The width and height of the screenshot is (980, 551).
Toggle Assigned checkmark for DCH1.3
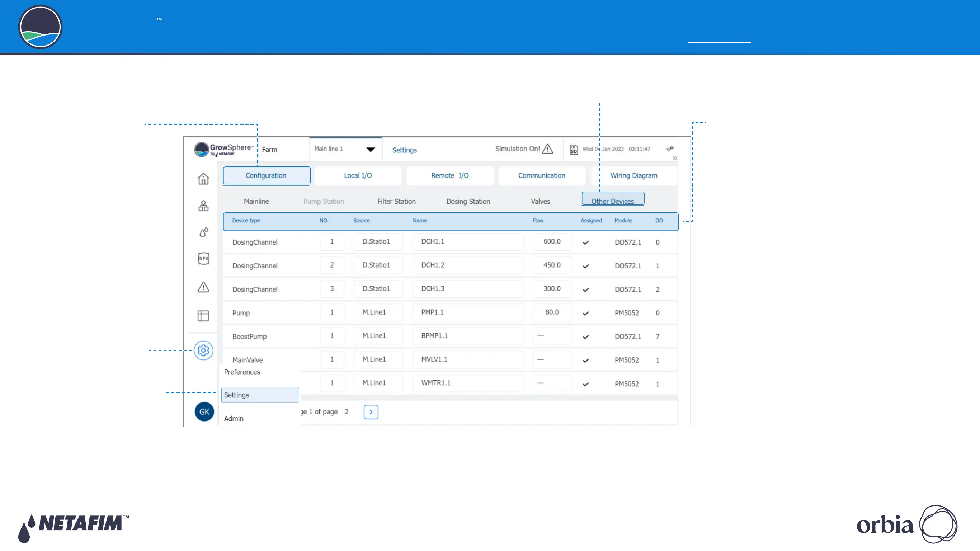click(x=586, y=289)
